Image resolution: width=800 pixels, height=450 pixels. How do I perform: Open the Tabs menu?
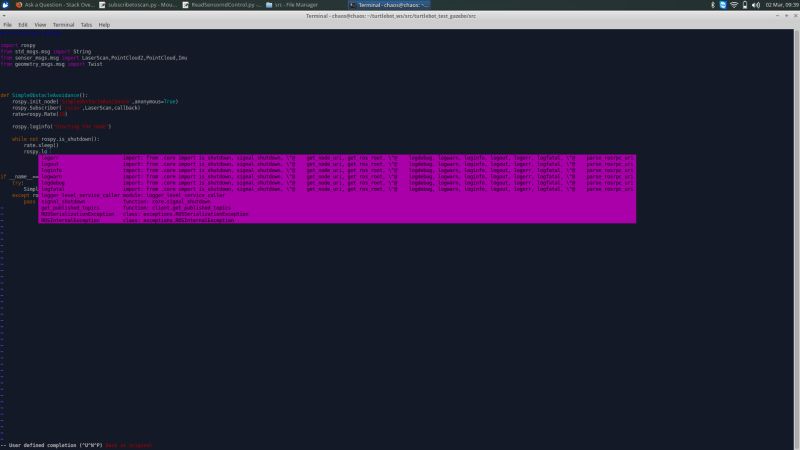tap(86, 24)
